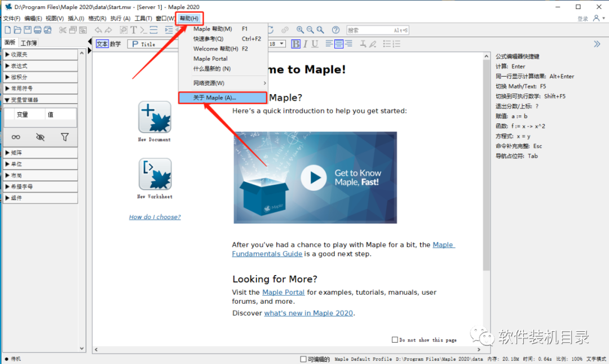Click the user account icon
This screenshot has width=609, height=364.
596,18
